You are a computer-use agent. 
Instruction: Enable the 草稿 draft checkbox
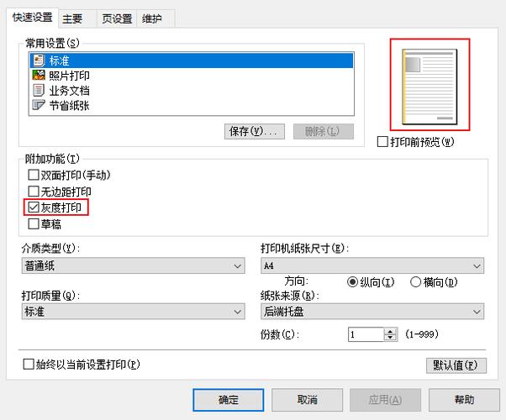coord(34,224)
